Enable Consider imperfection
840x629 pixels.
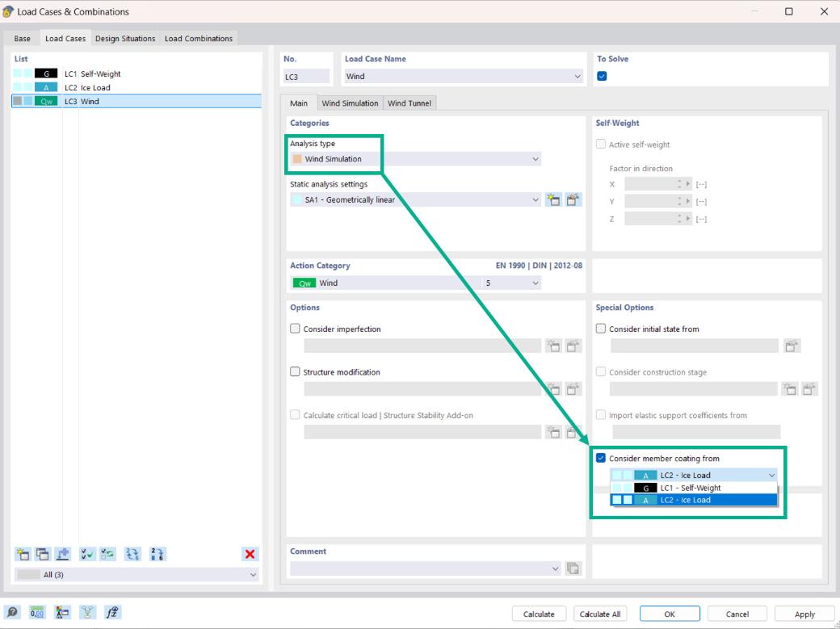pyautogui.click(x=295, y=329)
